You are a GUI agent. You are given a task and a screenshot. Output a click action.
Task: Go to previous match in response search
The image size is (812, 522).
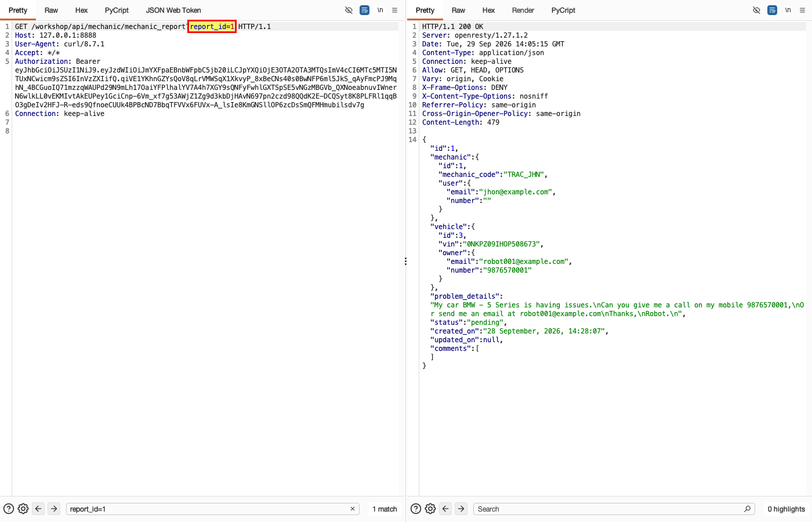click(x=445, y=509)
